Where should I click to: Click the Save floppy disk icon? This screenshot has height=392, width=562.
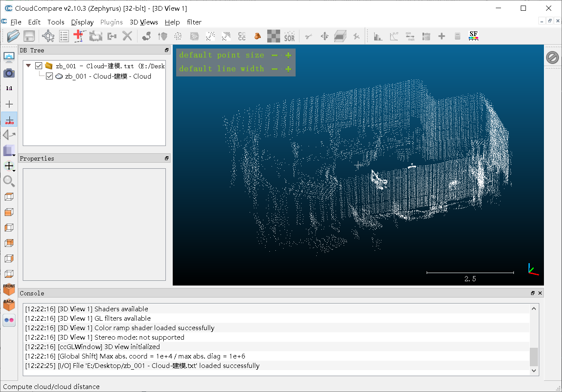click(x=29, y=36)
